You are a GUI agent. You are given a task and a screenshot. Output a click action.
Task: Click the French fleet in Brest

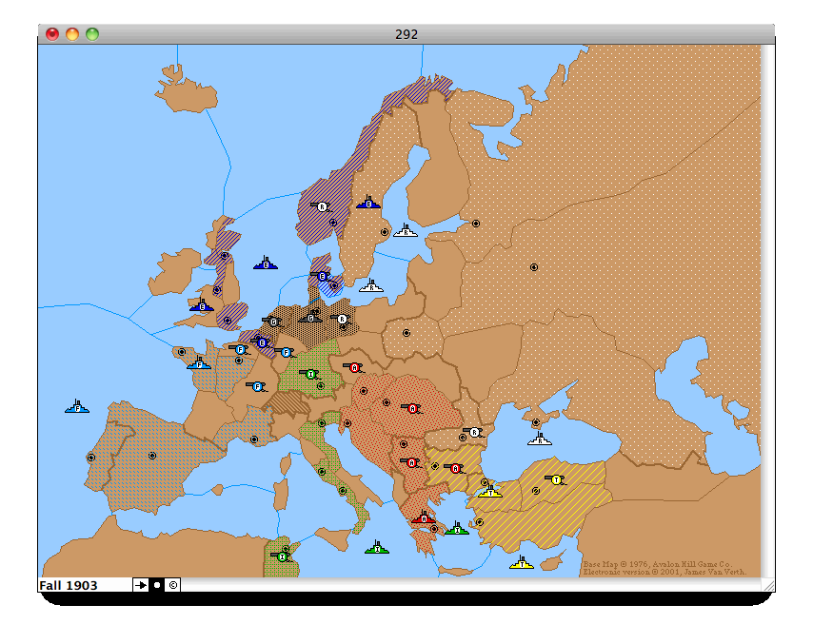click(x=199, y=362)
